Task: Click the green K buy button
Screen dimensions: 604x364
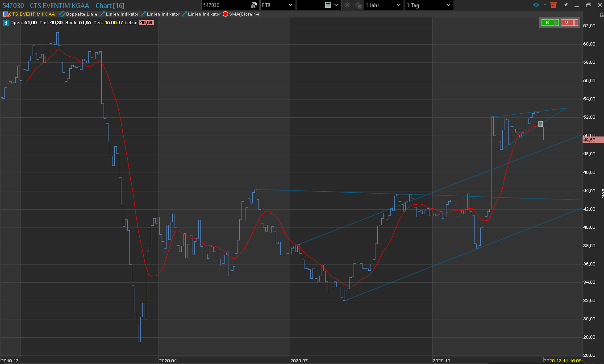Action: (547, 23)
